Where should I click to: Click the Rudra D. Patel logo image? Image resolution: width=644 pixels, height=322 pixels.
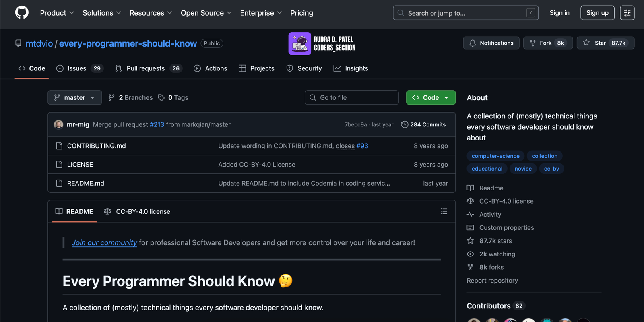click(x=299, y=43)
